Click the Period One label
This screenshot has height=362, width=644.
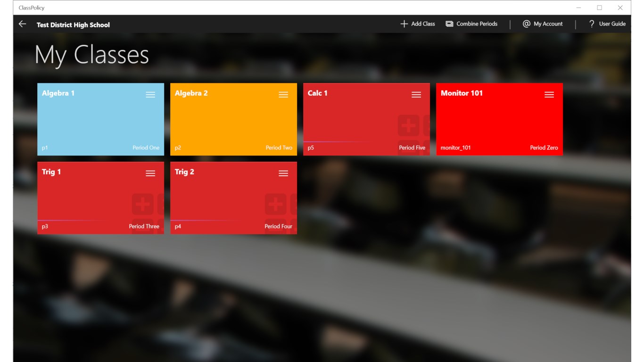click(x=146, y=148)
